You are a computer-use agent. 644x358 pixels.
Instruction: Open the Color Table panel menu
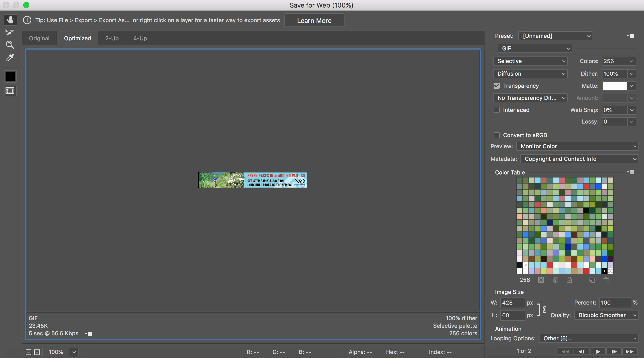[630, 172]
